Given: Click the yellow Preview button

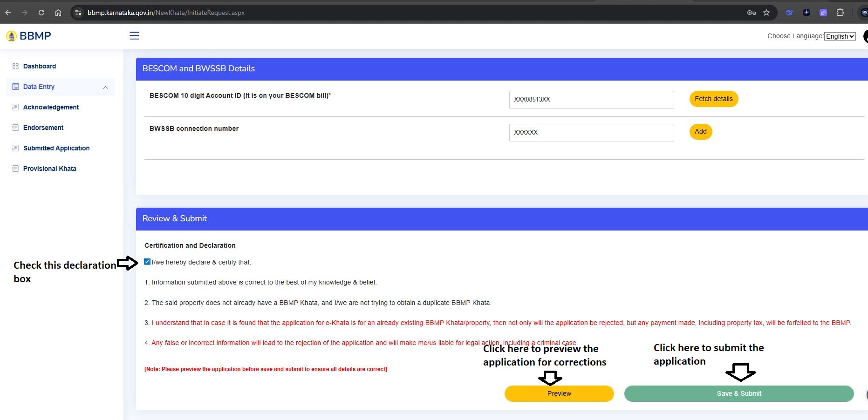Looking at the screenshot, I should [x=559, y=393].
